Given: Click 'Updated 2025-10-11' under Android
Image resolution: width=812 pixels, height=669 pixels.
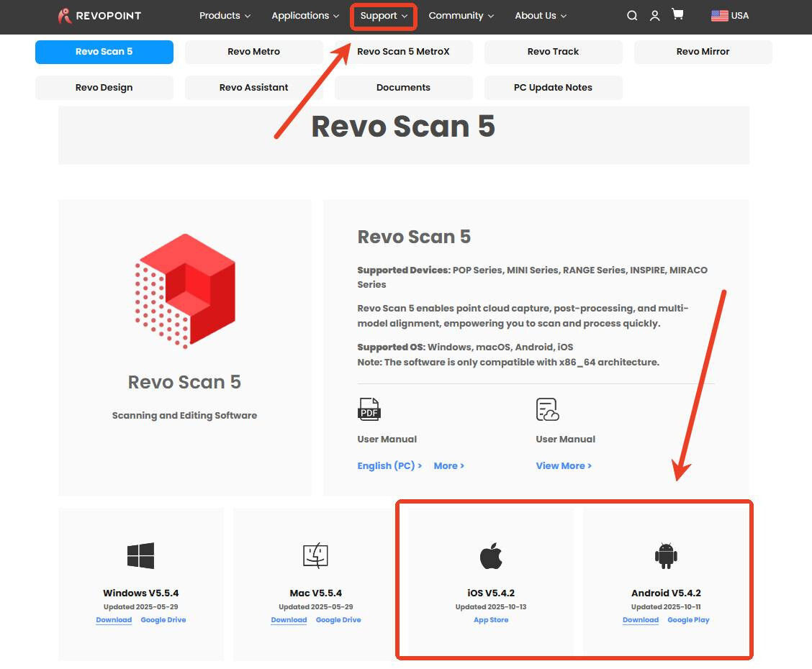Looking at the screenshot, I should point(666,607).
